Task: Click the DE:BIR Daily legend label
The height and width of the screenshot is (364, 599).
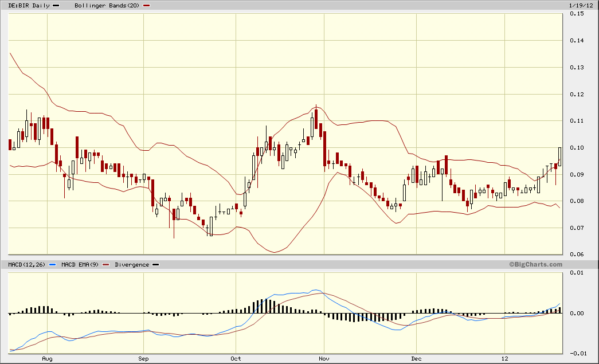Action: [29, 5]
